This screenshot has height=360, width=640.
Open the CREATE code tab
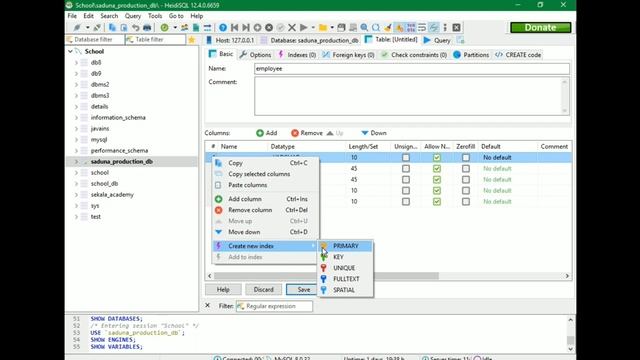click(518, 55)
